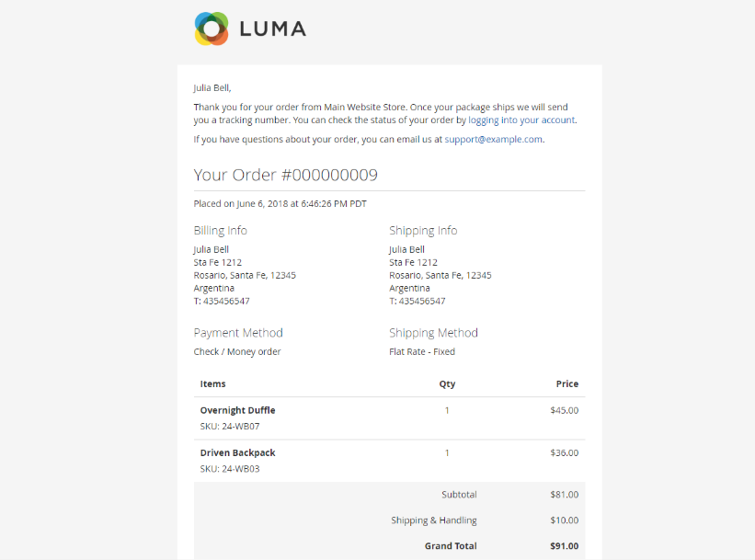The image size is (755, 560).
Task: Click the Check / Money order text
Action: pos(237,352)
